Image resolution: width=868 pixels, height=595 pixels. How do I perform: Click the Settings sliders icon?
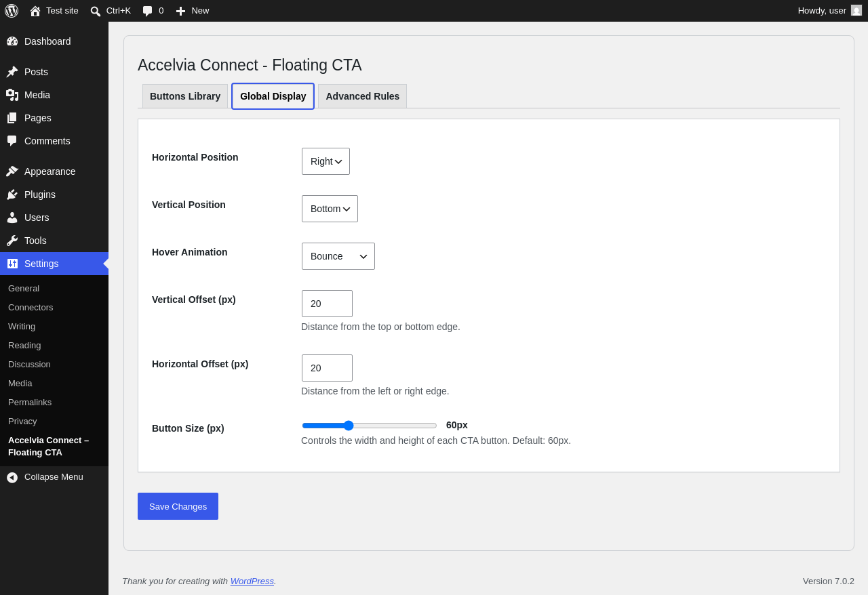(12, 264)
